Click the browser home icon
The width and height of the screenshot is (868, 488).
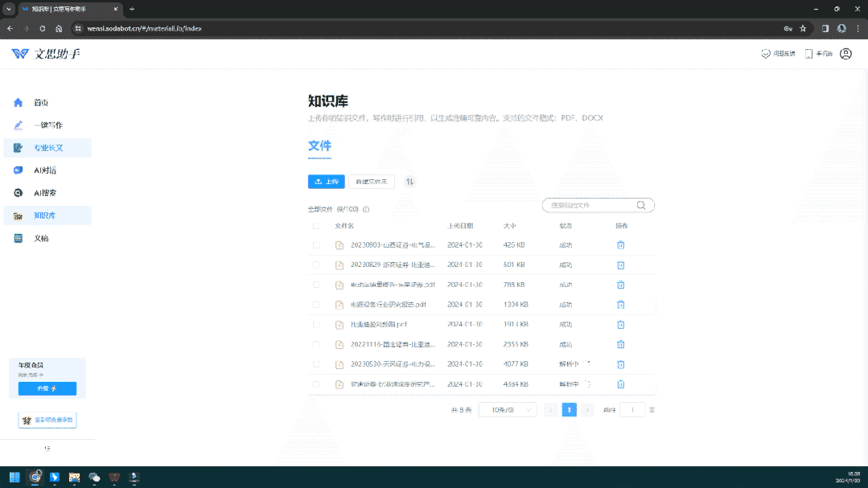point(59,28)
